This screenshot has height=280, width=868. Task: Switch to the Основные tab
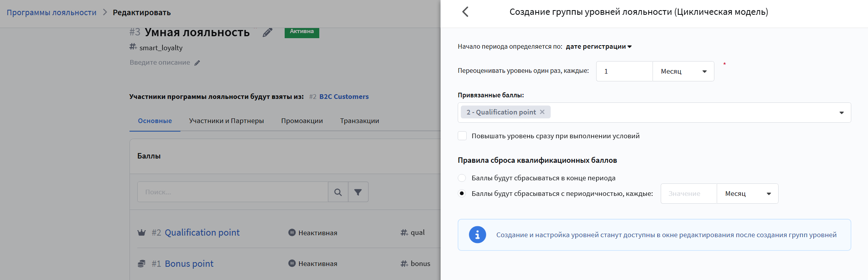pyautogui.click(x=155, y=121)
